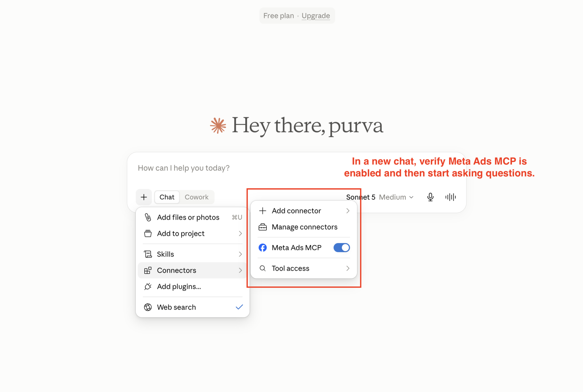
Task: Click the Add plugins plug icon
Action: click(148, 286)
